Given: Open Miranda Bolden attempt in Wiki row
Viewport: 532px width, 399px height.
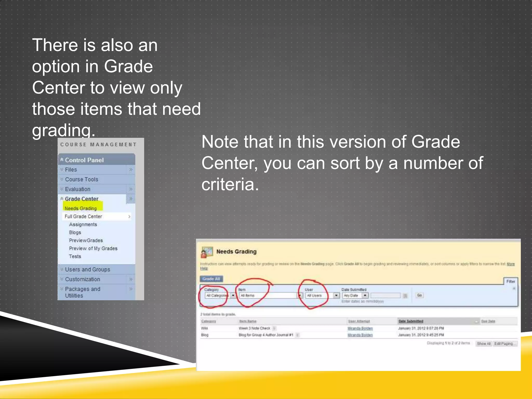Looking at the screenshot, I should (360, 328).
